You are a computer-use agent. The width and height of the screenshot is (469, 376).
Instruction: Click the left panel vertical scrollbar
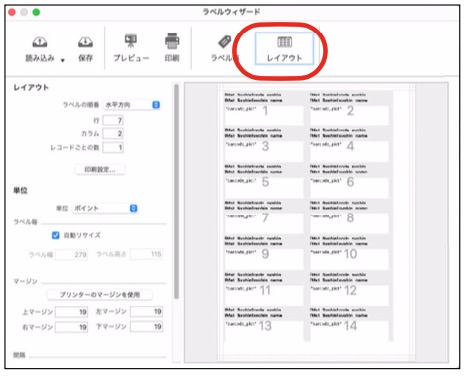pos(176,192)
